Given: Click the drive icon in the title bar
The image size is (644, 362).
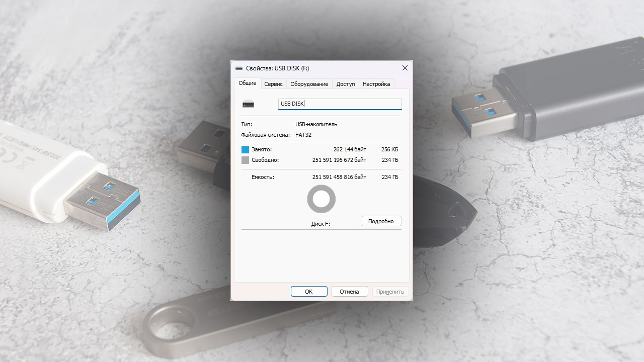Looking at the screenshot, I should point(238,68).
